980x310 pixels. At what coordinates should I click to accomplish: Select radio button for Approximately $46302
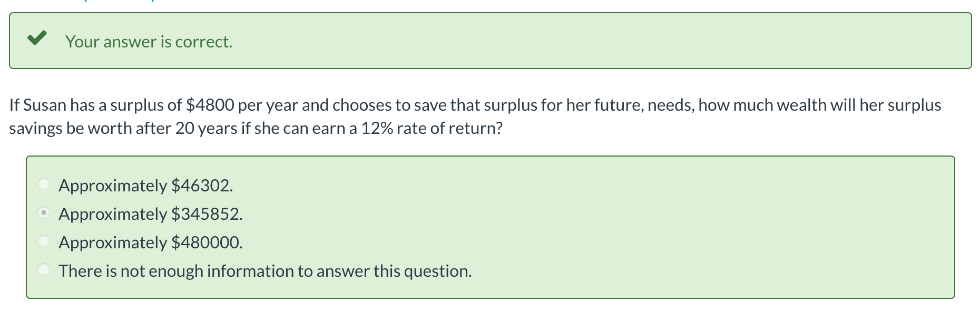point(44,185)
